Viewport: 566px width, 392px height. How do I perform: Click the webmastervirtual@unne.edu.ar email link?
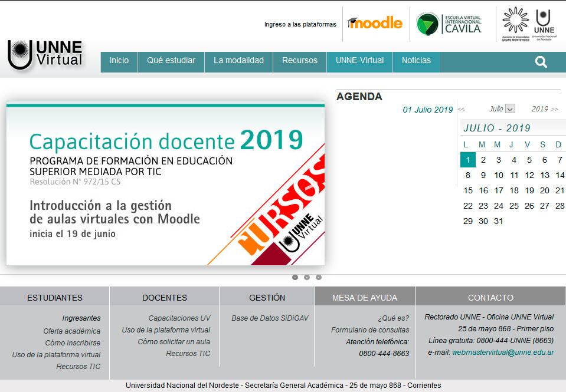503,353
